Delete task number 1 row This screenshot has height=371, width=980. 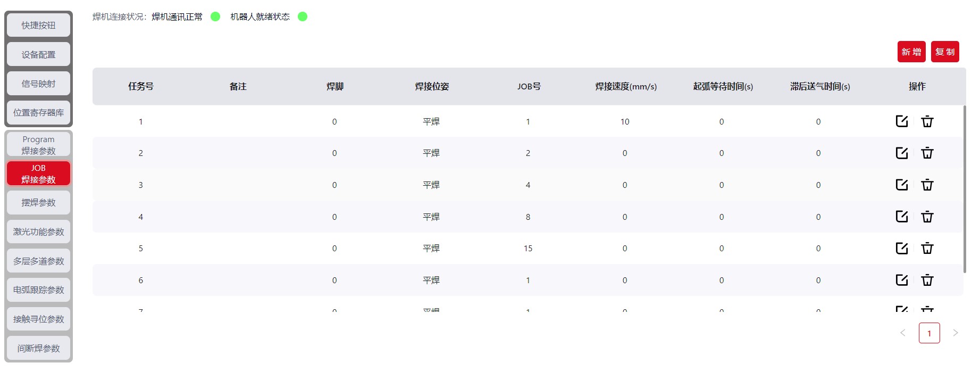927,121
